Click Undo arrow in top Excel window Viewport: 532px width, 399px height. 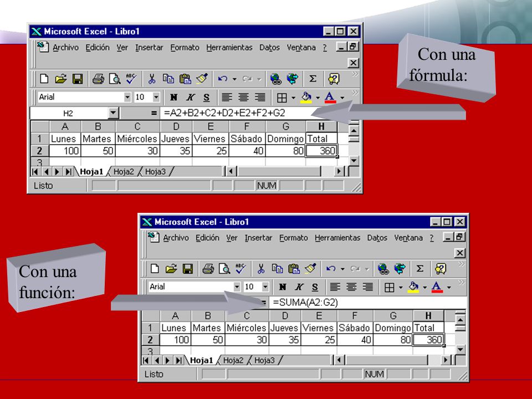[x=223, y=79]
